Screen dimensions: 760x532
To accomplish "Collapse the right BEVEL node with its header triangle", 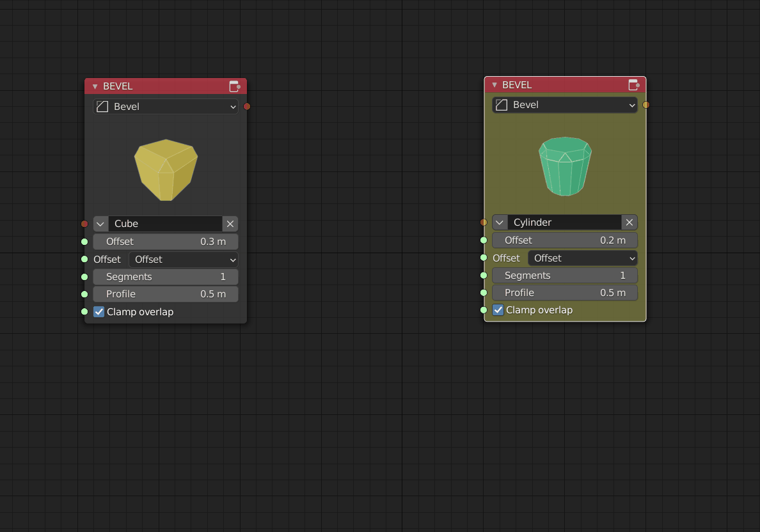I will [x=495, y=85].
